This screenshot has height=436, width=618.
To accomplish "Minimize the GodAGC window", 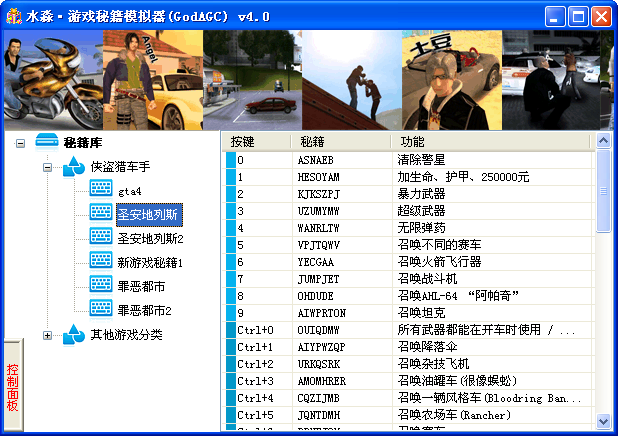I will (x=555, y=17).
